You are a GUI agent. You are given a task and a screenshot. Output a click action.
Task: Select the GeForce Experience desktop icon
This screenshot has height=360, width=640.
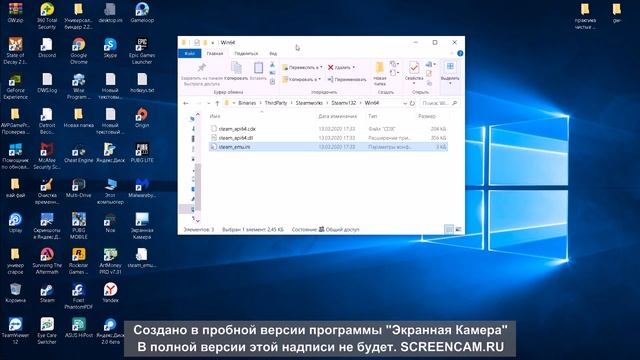click(16, 86)
